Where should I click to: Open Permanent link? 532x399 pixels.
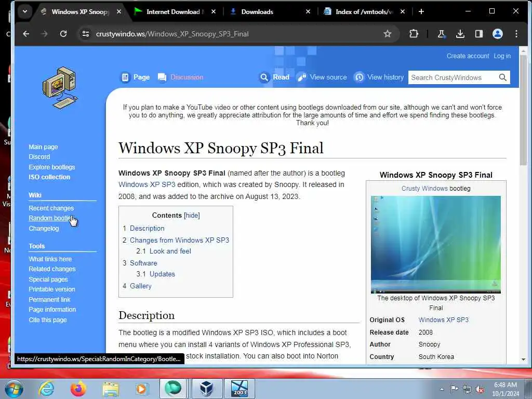coord(49,300)
